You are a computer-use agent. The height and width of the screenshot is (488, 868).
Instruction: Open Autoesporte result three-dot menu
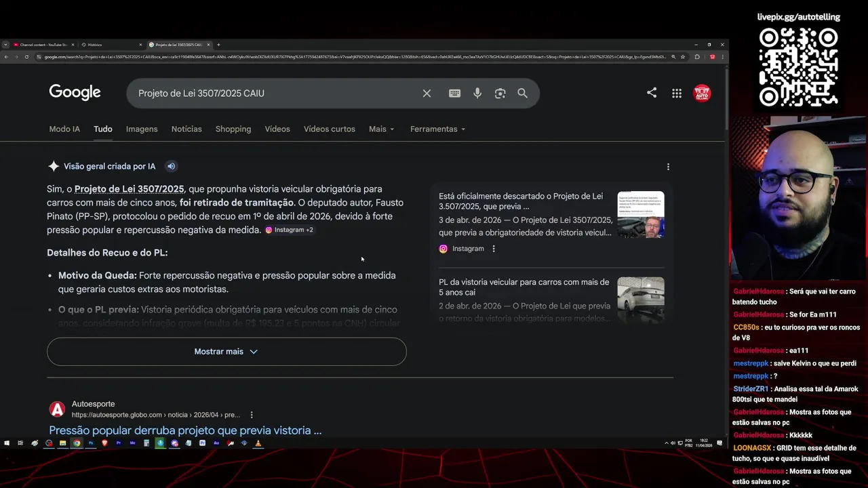[252, 415]
